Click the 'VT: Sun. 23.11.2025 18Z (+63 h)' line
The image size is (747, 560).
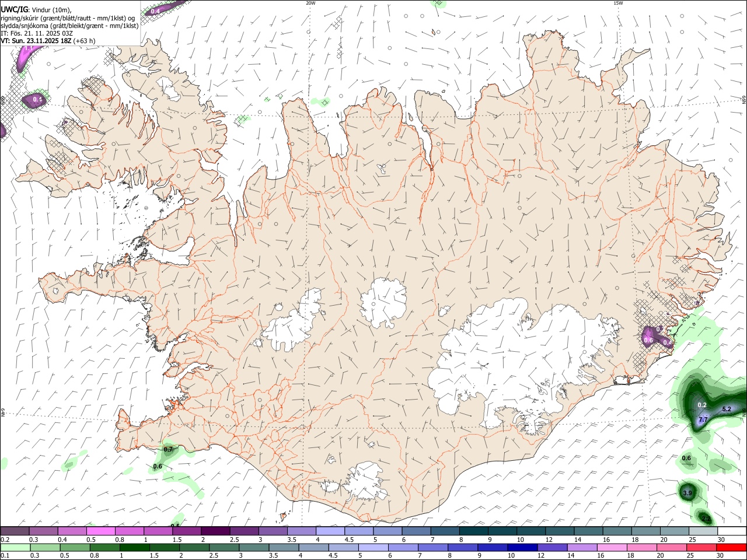click(48, 41)
